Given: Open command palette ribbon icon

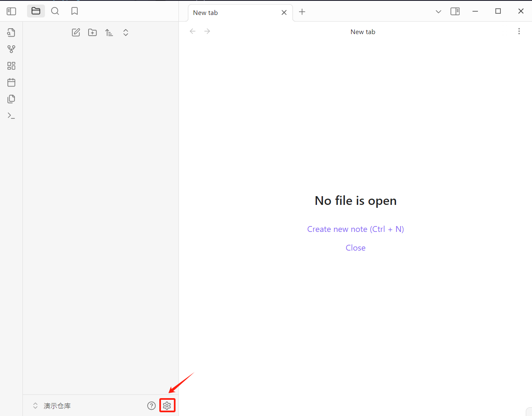Looking at the screenshot, I should pos(11,116).
